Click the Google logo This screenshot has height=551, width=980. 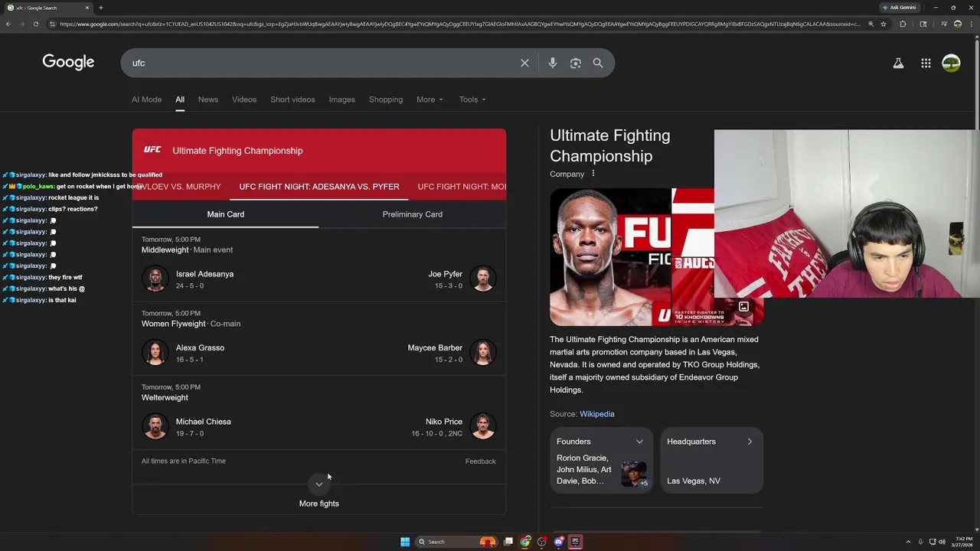click(68, 62)
